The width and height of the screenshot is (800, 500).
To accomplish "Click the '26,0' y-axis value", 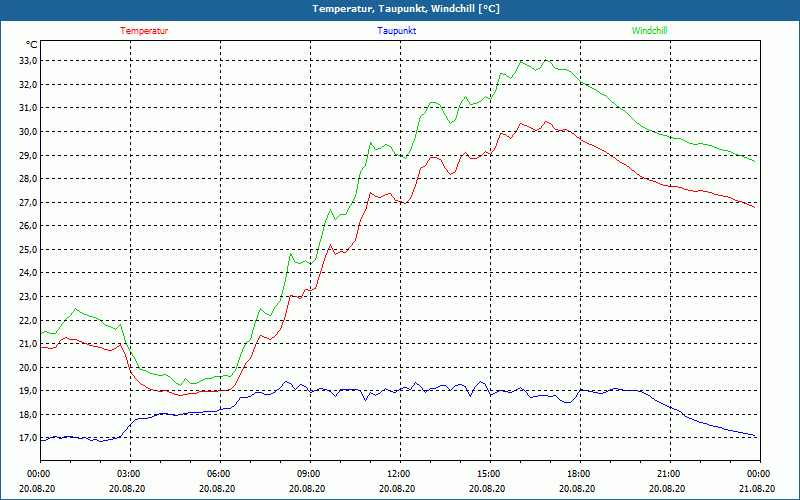I will 28,226.
